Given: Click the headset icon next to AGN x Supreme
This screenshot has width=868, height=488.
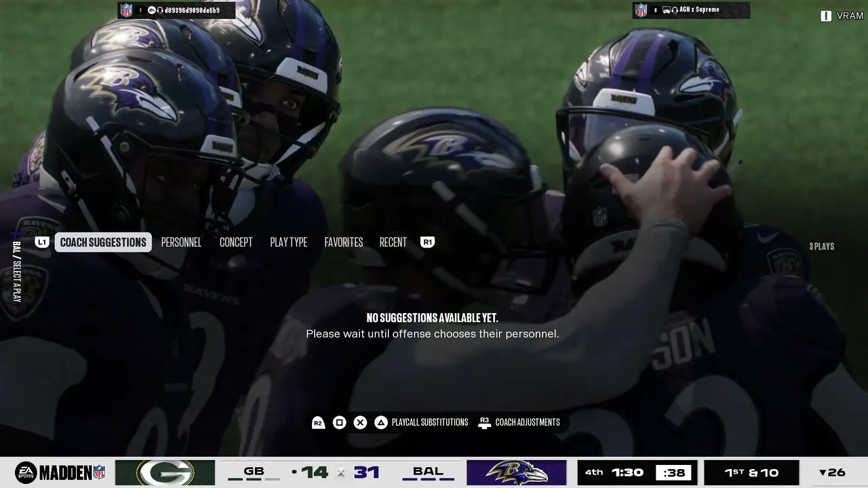Looking at the screenshot, I should point(675,10).
